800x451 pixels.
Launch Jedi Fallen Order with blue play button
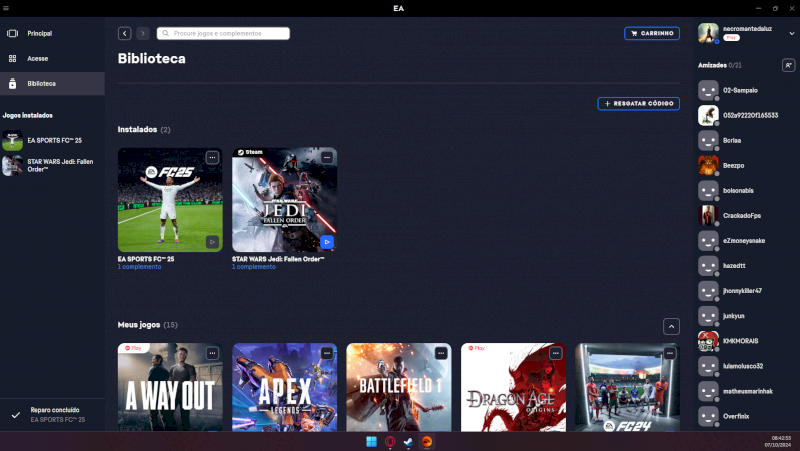pyautogui.click(x=327, y=242)
